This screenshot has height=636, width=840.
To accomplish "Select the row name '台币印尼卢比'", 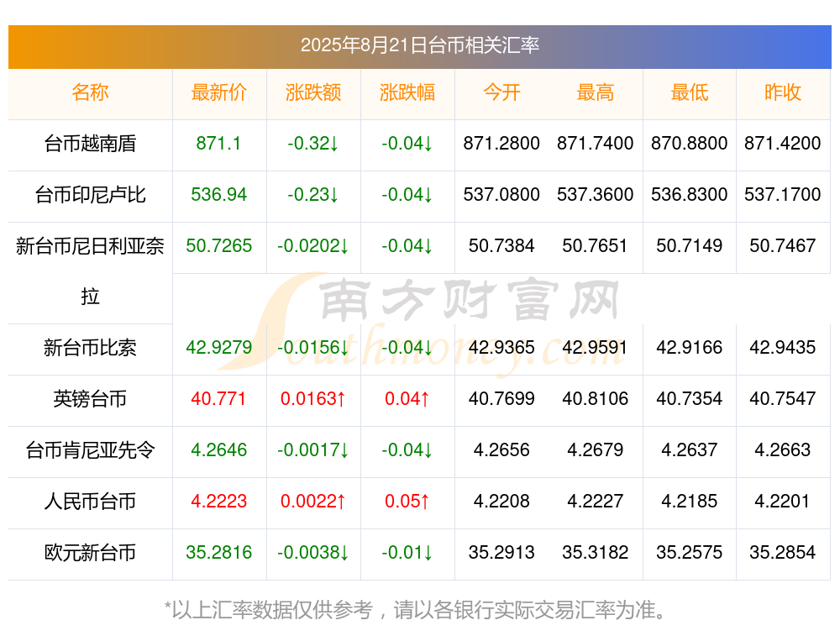I will (x=90, y=195).
